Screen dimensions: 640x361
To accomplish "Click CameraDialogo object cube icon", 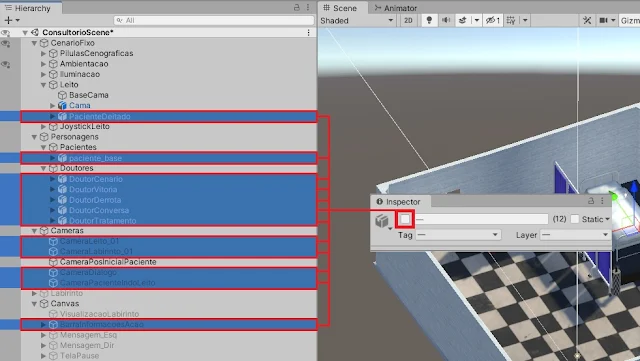I will (53, 272).
